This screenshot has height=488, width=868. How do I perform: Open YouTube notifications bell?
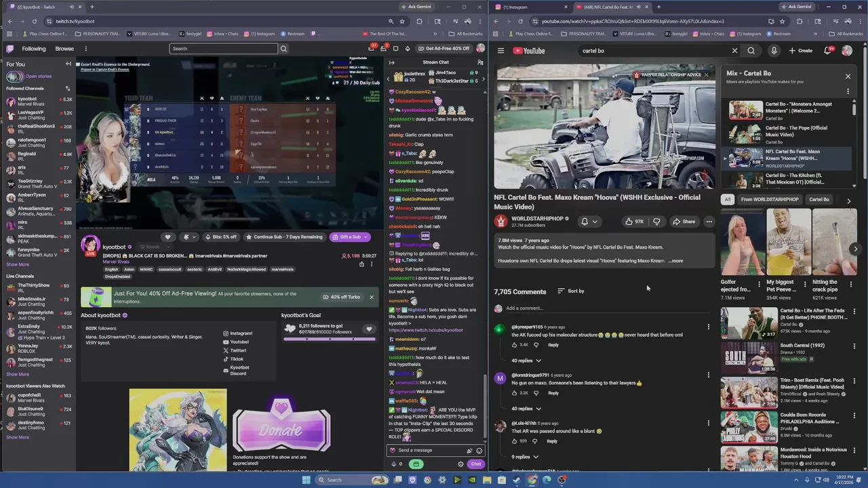click(x=828, y=51)
